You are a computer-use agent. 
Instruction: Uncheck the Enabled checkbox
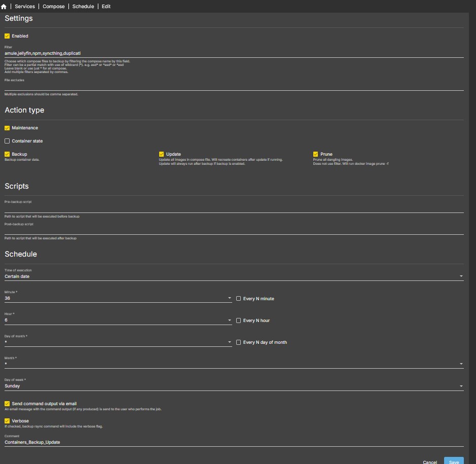[7, 36]
